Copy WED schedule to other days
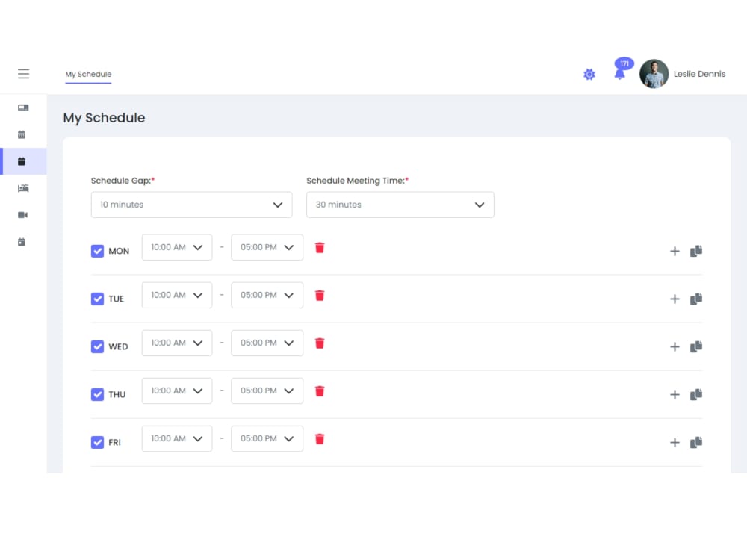 [x=696, y=346]
